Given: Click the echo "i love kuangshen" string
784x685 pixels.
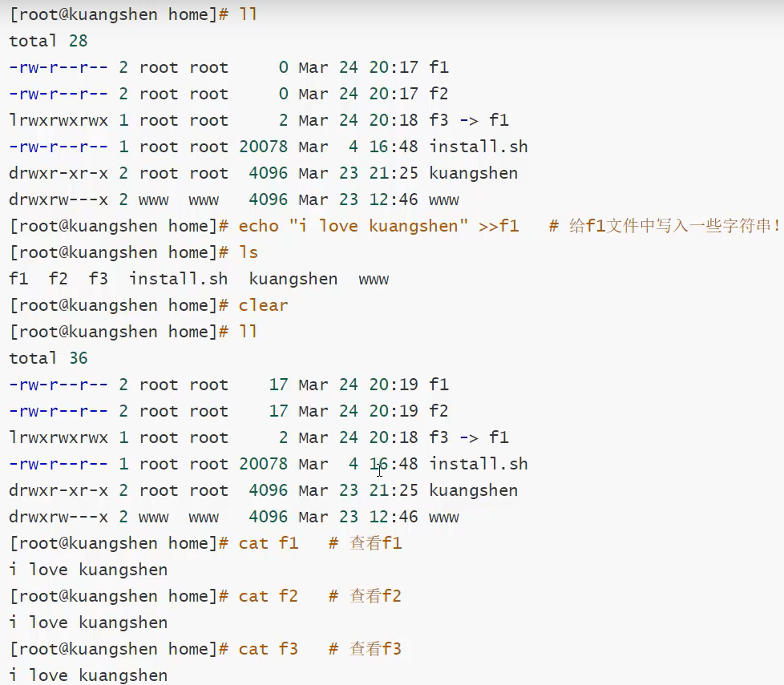Looking at the screenshot, I should [x=378, y=226].
